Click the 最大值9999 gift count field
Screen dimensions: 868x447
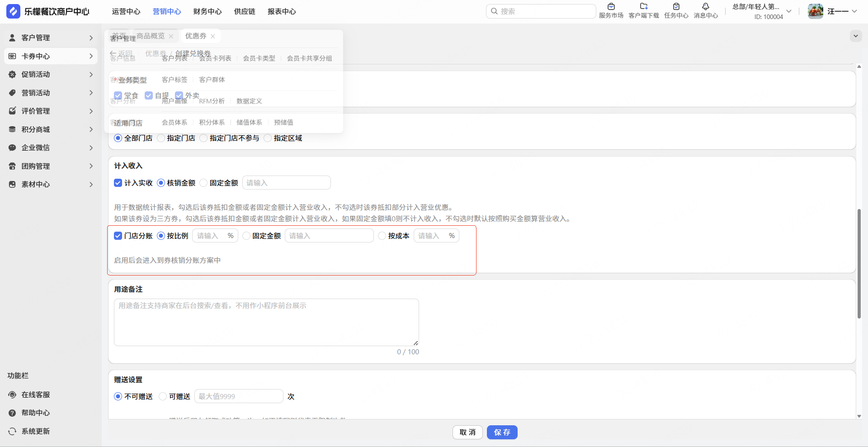(x=239, y=396)
